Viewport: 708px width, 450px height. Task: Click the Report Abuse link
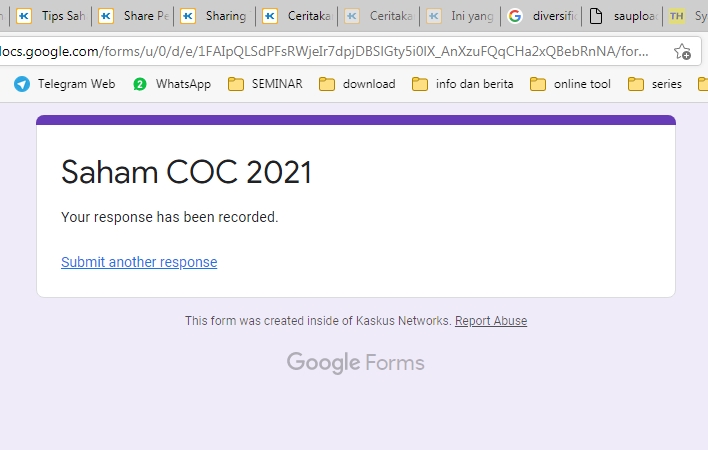pyautogui.click(x=491, y=321)
